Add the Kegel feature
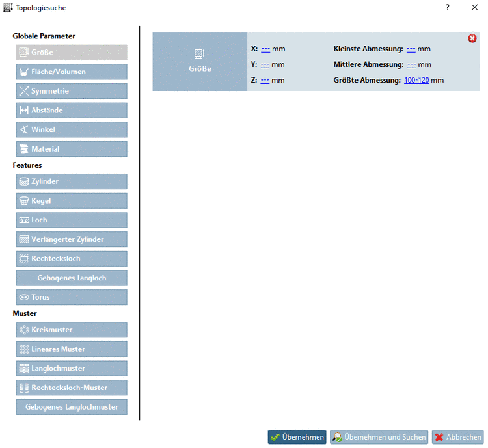Image resolution: width=488 pixels, height=448 pixels. click(72, 201)
